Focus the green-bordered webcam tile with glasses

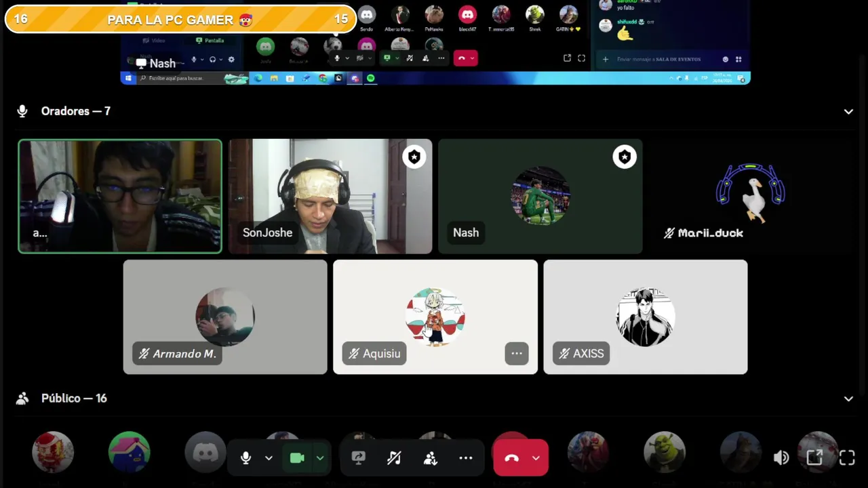pos(120,197)
